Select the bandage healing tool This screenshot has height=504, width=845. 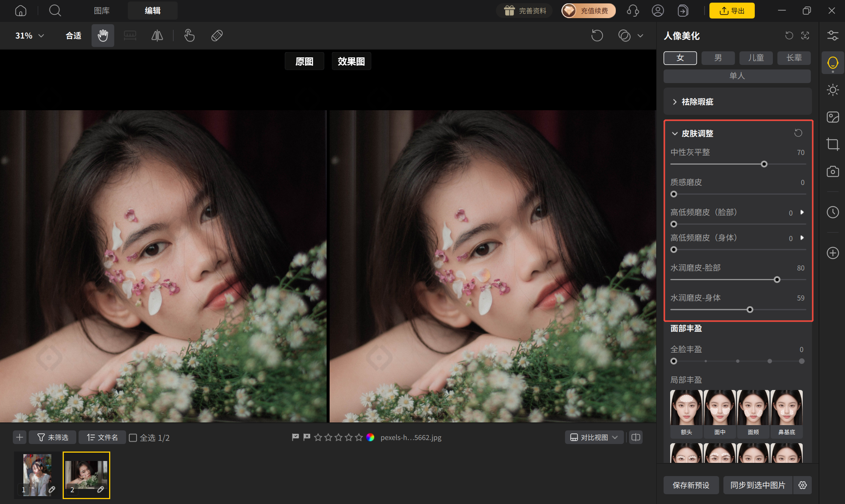click(217, 35)
